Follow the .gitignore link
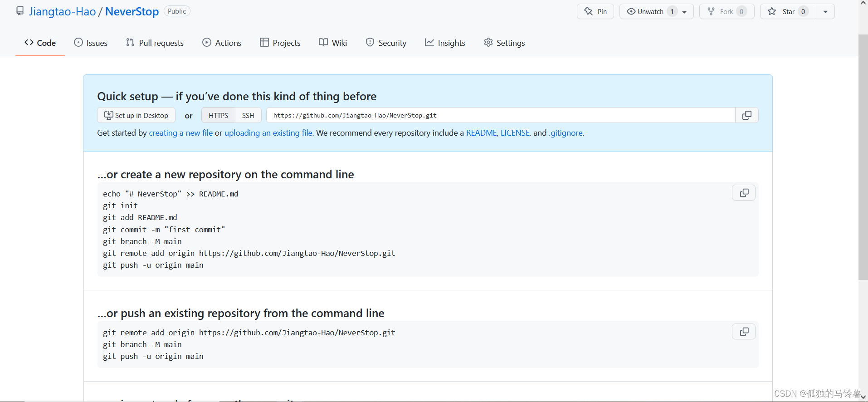Screen dimensions: 868x402 pyautogui.click(x=566, y=133)
